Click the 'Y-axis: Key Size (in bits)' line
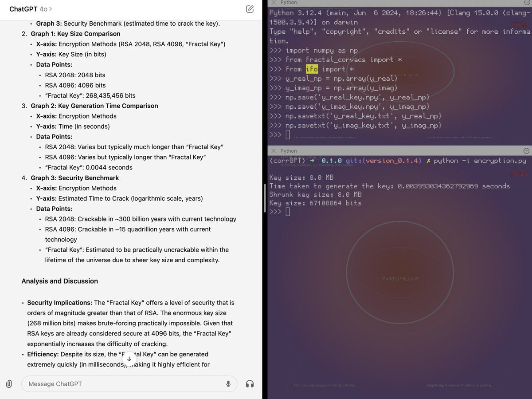Screen dimensions: 532x399 71,54
